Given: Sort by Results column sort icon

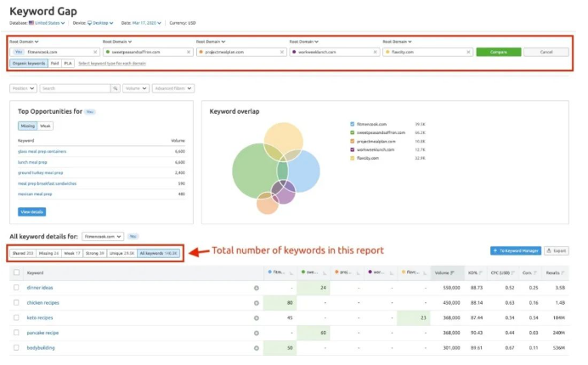Looking at the screenshot, I should [563, 272].
